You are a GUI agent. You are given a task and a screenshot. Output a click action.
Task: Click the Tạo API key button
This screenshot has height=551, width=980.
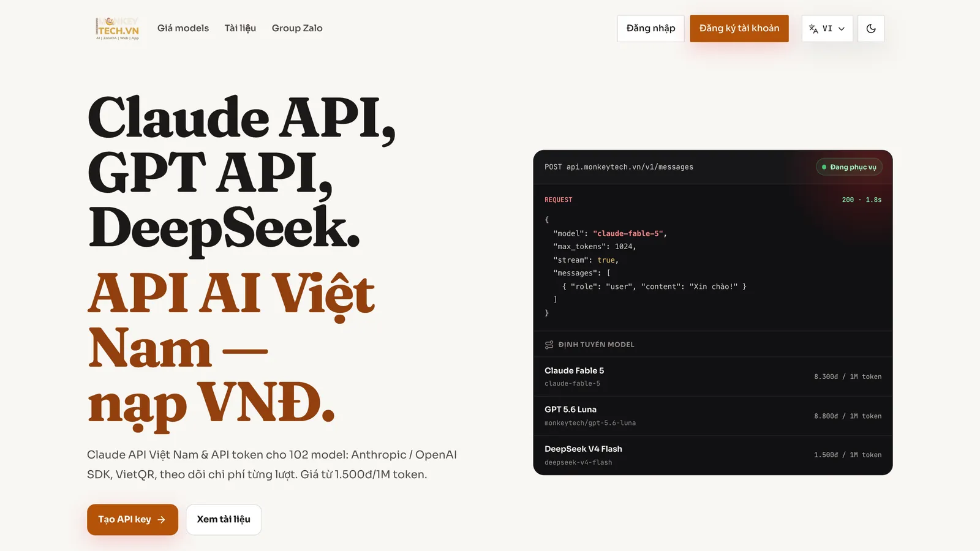(x=132, y=519)
